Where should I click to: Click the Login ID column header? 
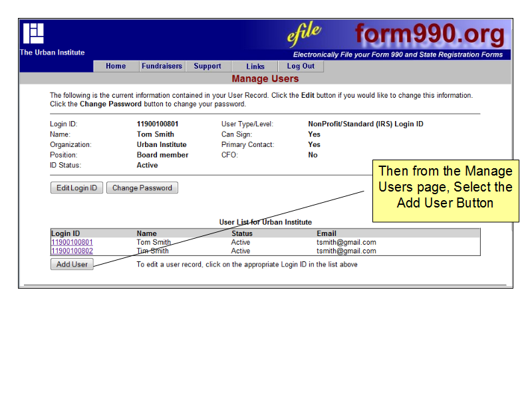click(x=66, y=233)
